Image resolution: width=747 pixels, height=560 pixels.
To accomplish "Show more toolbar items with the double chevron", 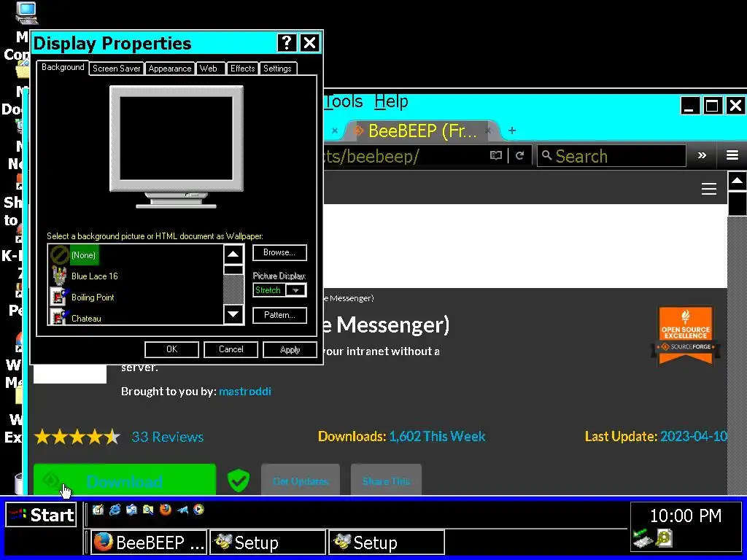I will (702, 156).
